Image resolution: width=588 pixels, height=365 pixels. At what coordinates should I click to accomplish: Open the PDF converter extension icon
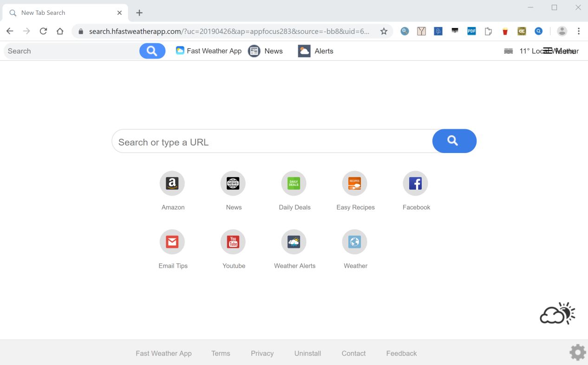click(x=471, y=31)
